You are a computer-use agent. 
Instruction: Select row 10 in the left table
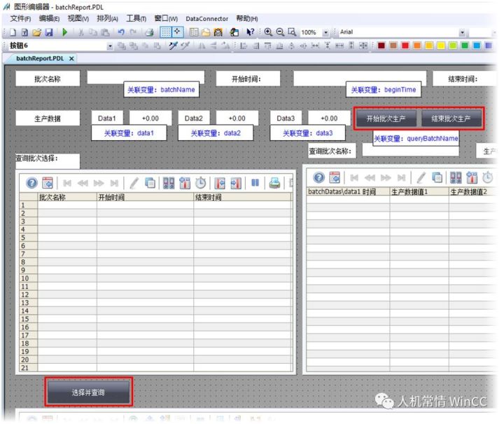(x=155, y=278)
